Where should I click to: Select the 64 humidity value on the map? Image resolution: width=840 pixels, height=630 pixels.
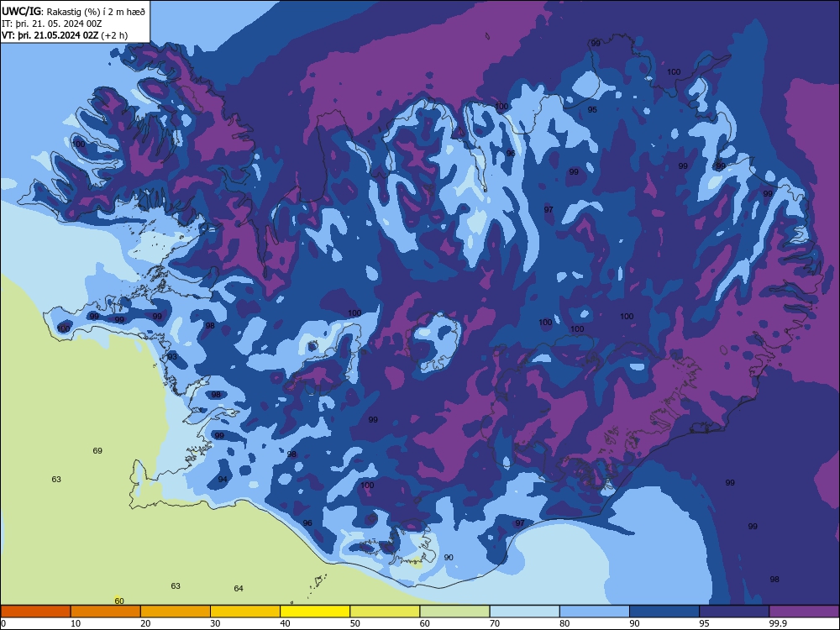point(239,588)
